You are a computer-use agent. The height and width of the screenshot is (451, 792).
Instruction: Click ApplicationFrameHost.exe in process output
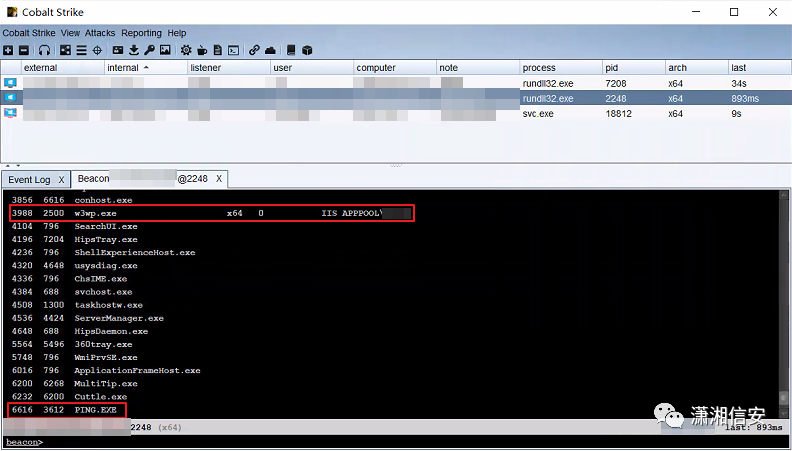click(x=137, y=371)
